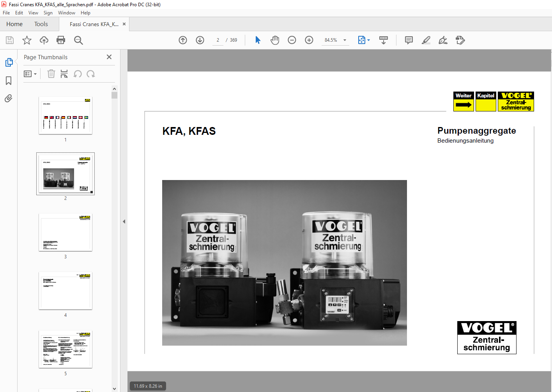Close the Fassi Cranes document tab
552x392 pixels.
[124, 24]
